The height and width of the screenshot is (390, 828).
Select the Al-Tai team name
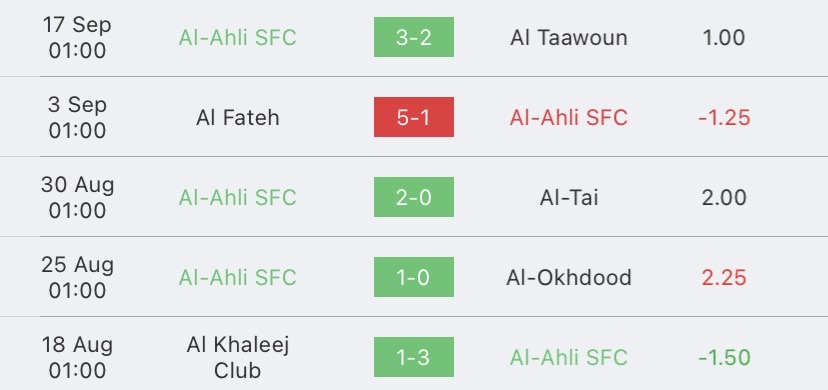click(569, 197)
